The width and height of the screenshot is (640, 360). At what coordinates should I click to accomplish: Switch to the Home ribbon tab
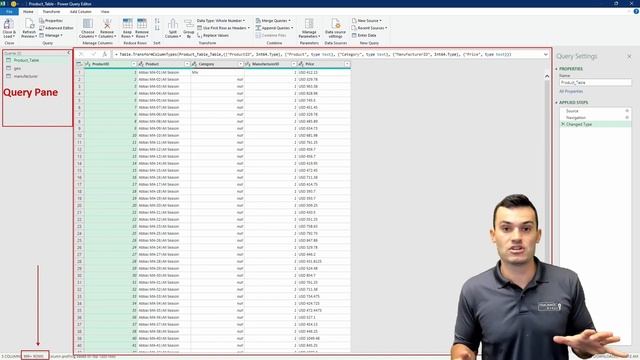[x=28, y=12]
